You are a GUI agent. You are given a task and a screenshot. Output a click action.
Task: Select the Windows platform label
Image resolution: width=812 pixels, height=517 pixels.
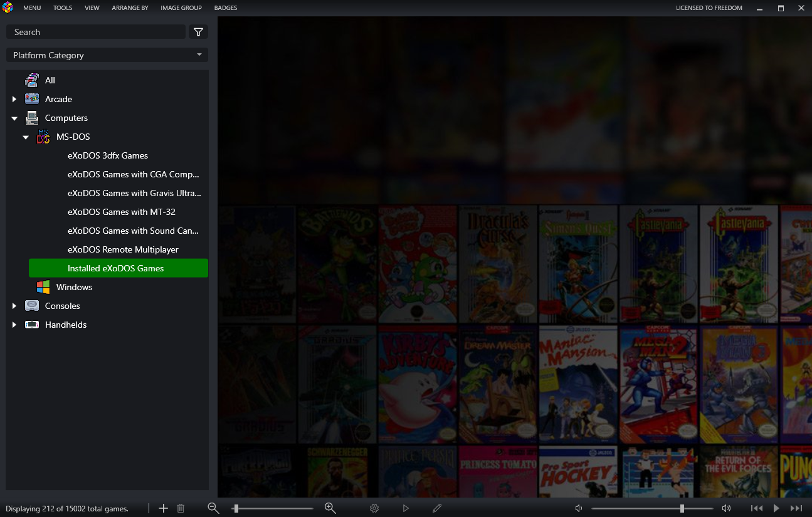pos(74,287)
